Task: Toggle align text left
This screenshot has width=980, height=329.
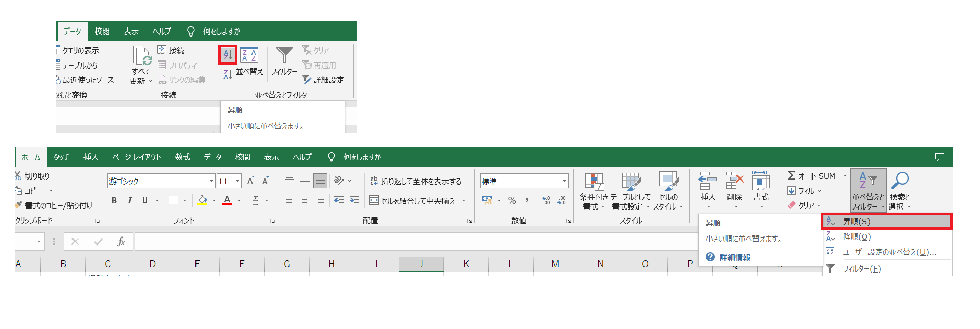Action: (x=290, y=200)
